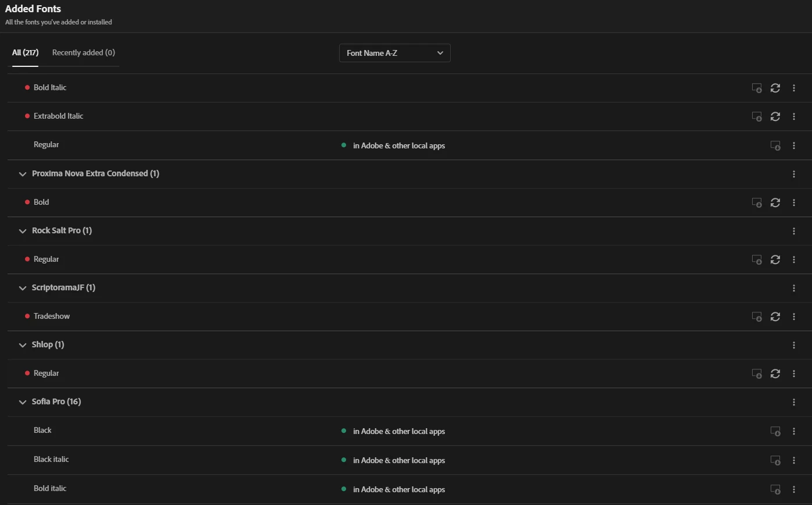Click the Added Fonts heading
The height and width of the screenshot is (505, 812).
click(33, 9)
